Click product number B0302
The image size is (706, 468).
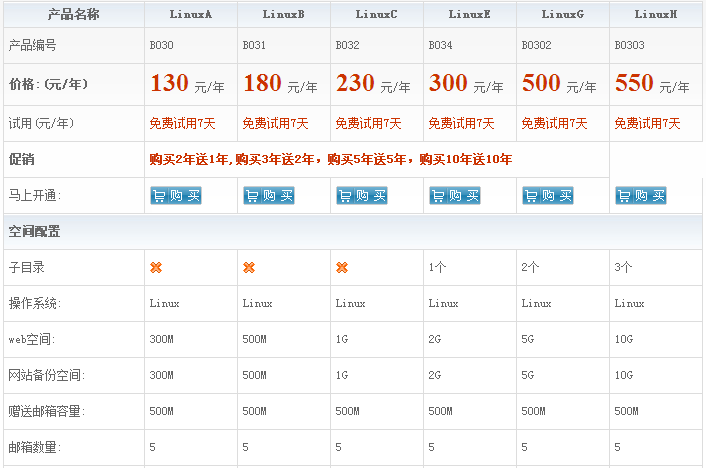536,45
